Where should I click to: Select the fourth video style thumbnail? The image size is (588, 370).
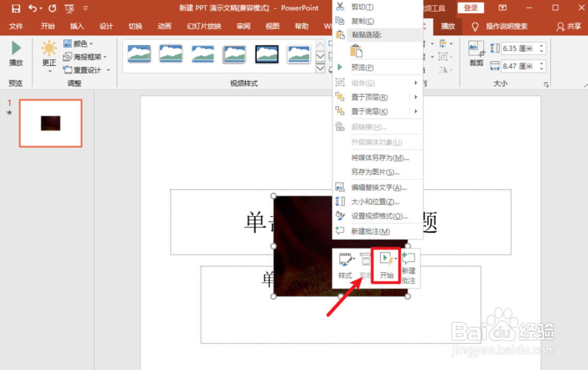(235, 54)
